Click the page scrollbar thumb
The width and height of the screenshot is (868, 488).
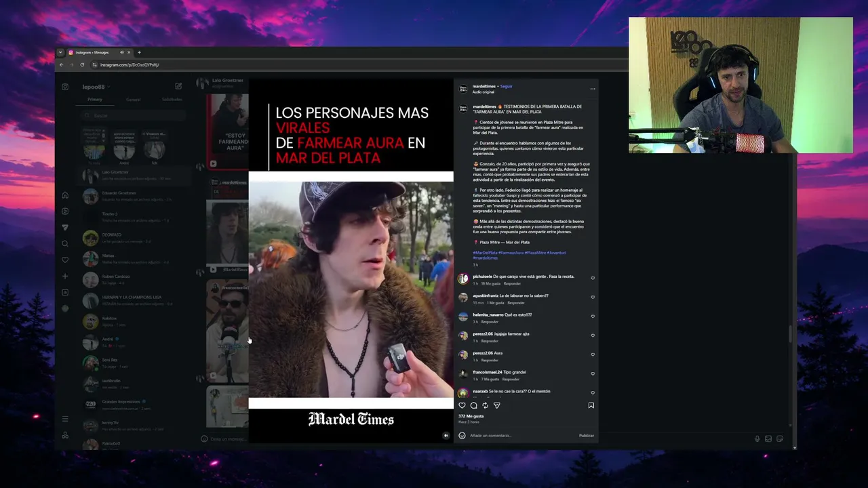(x=791, y=334)
